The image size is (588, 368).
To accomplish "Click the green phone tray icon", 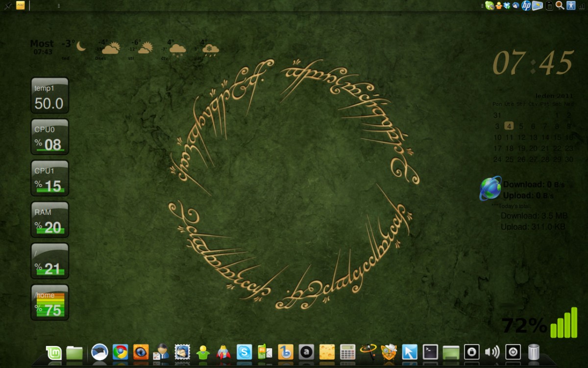I will pyautogui.click(x=489, y=5).
